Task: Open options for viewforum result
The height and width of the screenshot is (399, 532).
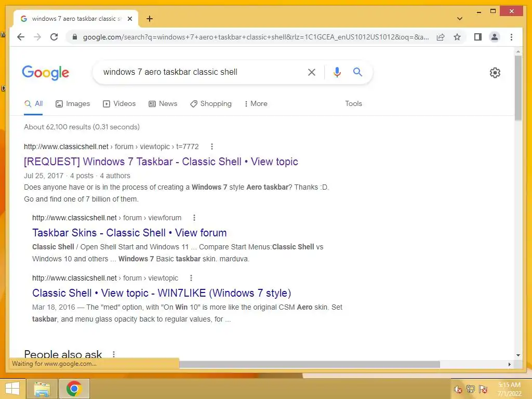Action: (194, 218)
